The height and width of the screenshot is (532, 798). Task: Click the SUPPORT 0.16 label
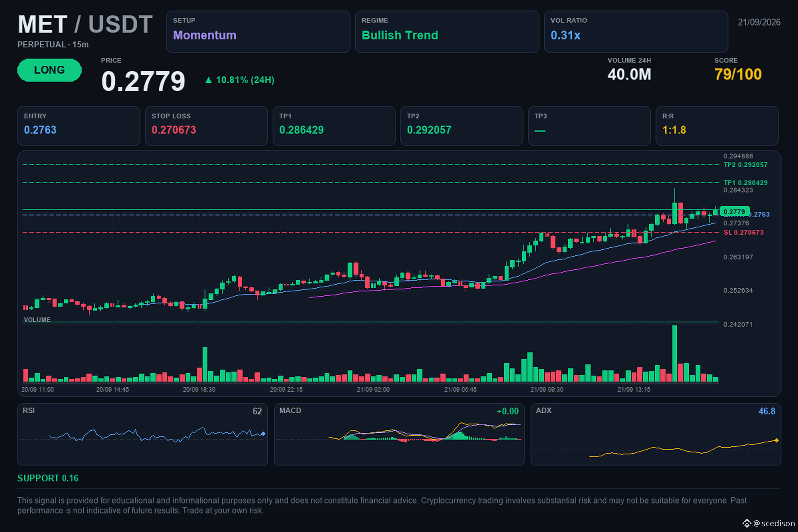tap(48, 478)
